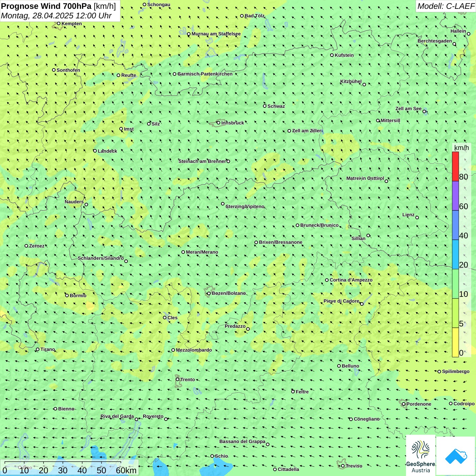476x476 pixels.
Task: Click the Bruneck/Brunico label
Action: click(x=319, y=225)
